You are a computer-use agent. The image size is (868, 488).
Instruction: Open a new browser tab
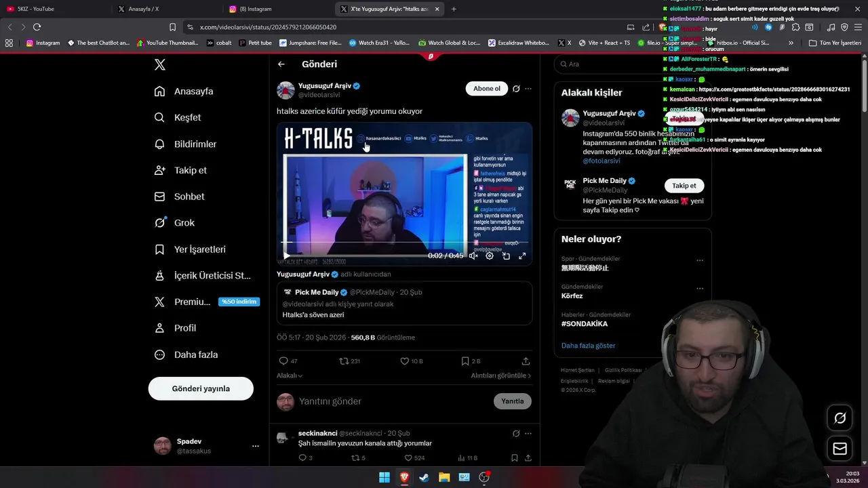(x=454, y=9)
